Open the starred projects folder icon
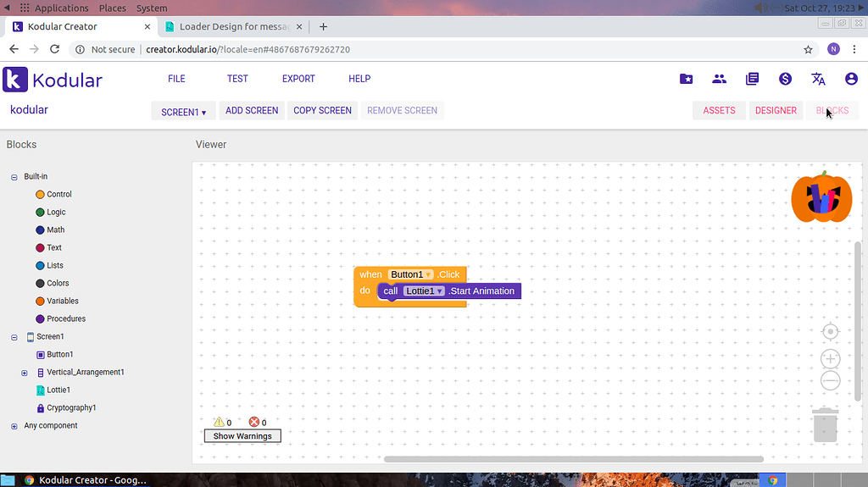Screen dimensions: 868x487 tap(686, 79)
